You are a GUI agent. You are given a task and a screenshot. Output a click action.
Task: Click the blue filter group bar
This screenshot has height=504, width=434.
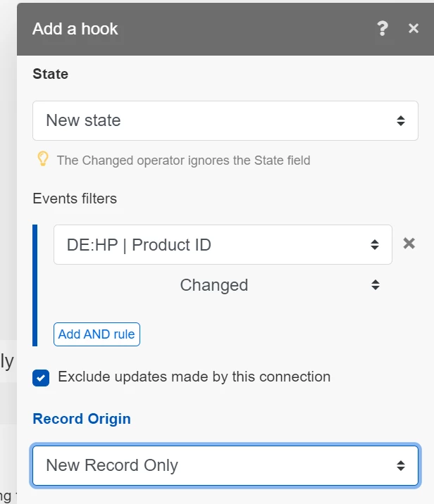pyautogui.click(x=35, y=285)
